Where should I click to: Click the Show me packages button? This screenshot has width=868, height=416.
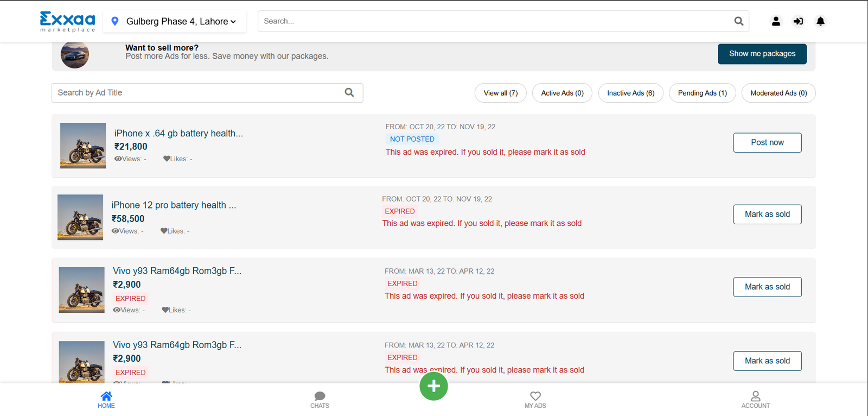[x=762, y=54]
